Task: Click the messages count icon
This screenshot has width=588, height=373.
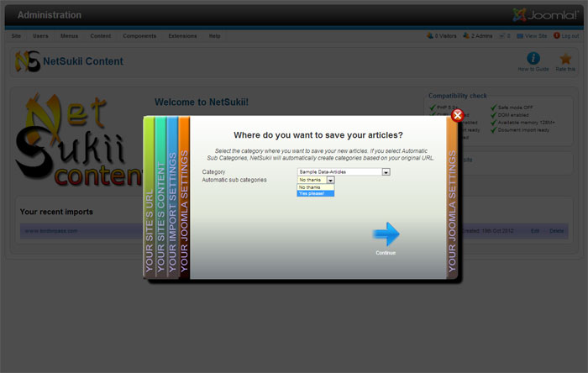Action: 504,36
